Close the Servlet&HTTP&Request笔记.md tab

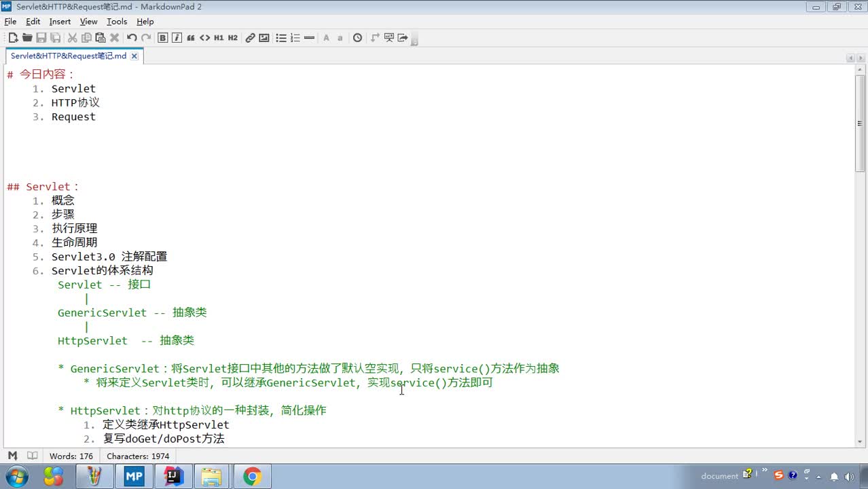[134, 56]
